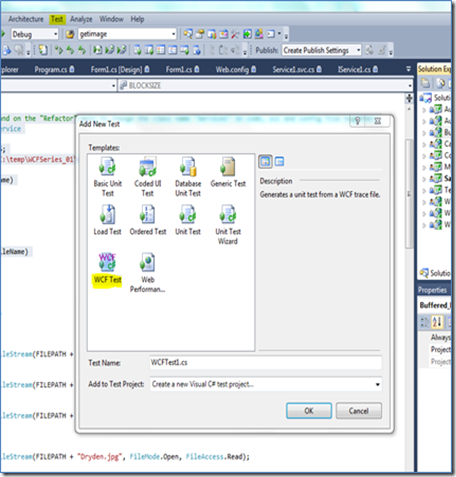This screenshot has width=456, height=477.
Task: Open the Help menu
Action: (x=137, y=19)
